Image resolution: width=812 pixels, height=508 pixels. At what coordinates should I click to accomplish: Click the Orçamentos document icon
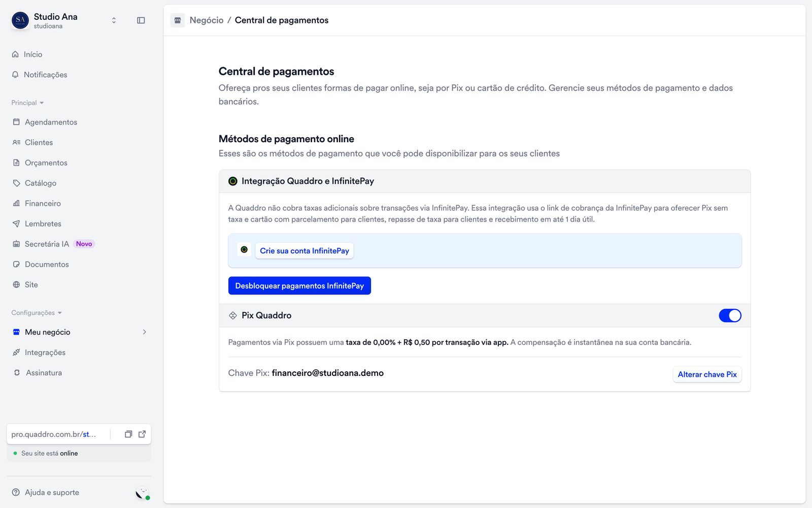[x=16, y=163]
